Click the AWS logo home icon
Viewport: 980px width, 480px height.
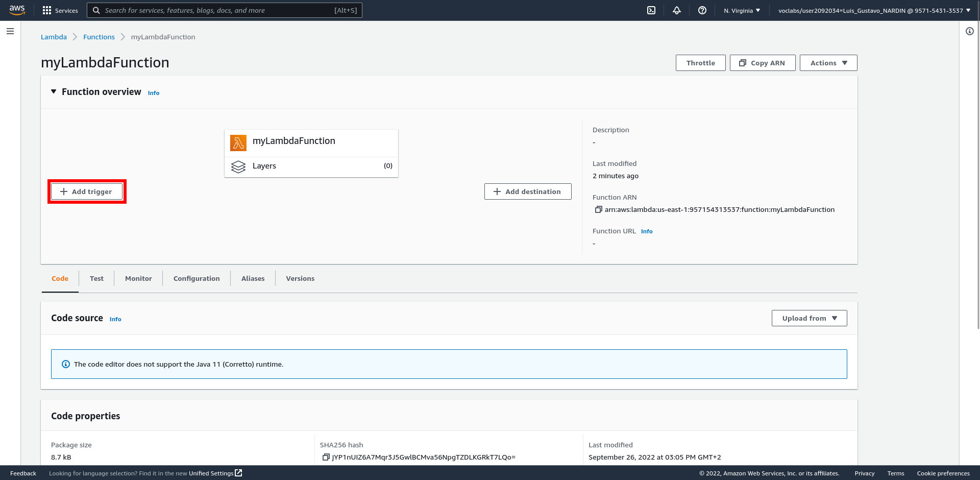click(17, 10)
